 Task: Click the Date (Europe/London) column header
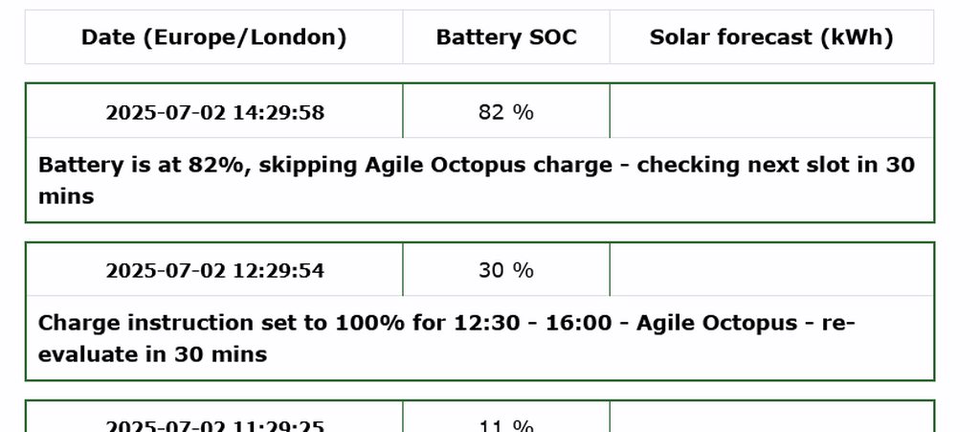coord(213,37)
